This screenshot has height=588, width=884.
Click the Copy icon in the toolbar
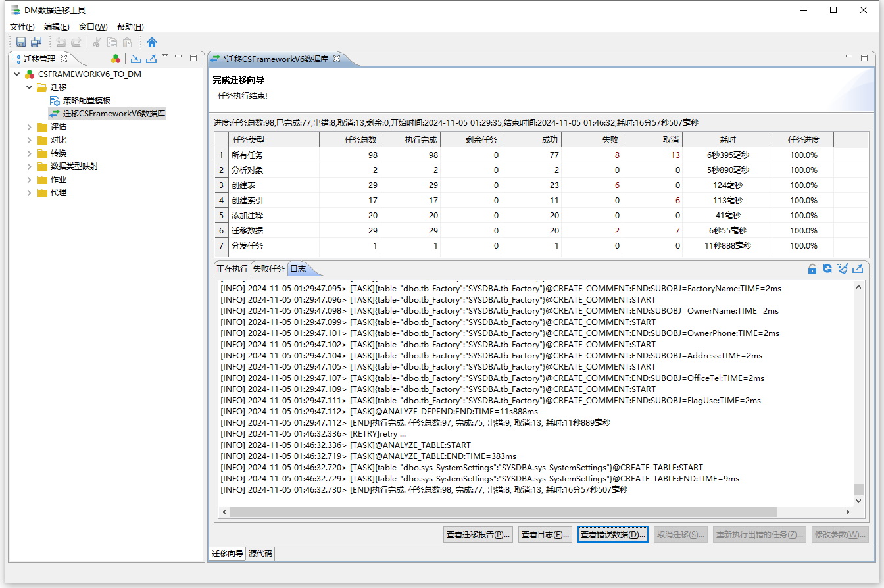coord(112,42)
